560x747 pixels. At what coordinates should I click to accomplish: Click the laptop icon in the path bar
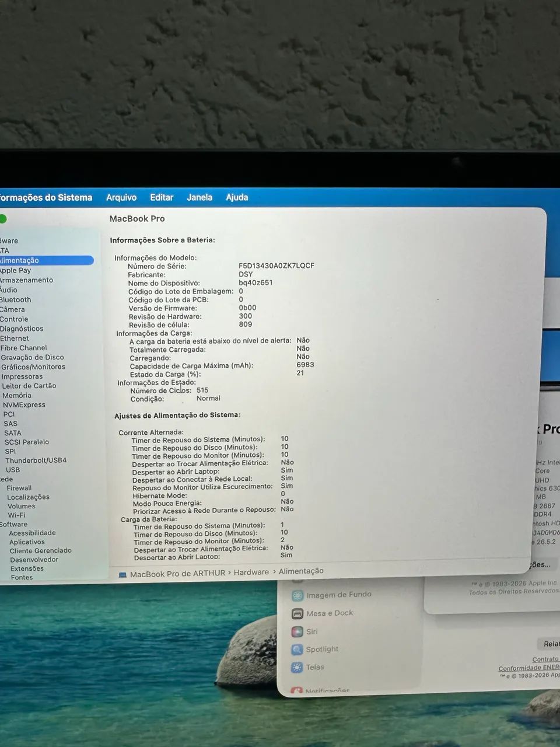(x=123, y=574)
